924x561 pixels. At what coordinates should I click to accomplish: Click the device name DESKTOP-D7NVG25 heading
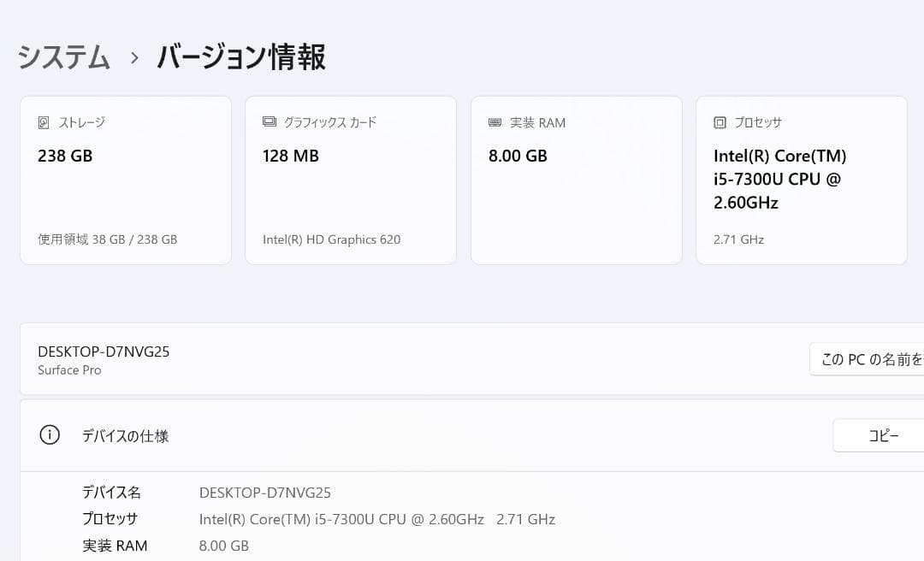click(103, 351)
